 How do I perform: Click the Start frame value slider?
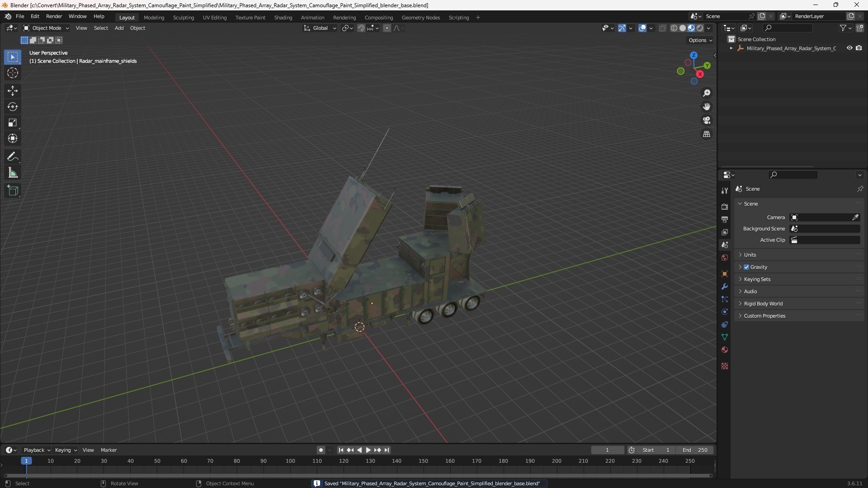(656, 450)
